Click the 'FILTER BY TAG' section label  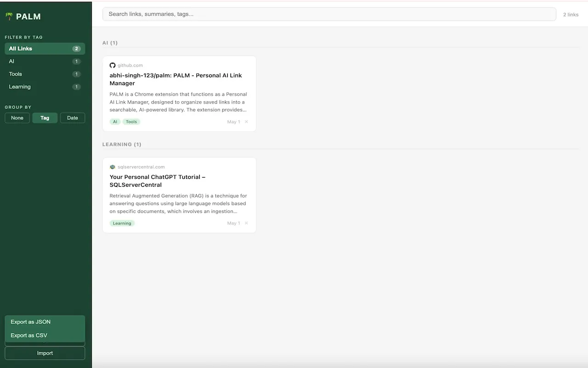23,37
